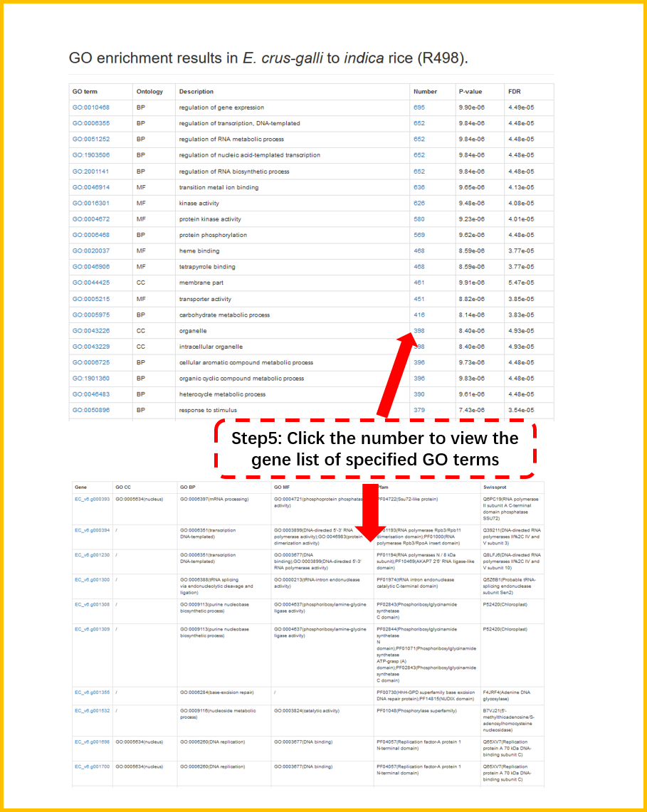Click gene count 695 for gene expression regulation
This screenshot has height=812, width=647.
[x=419, y=107]
